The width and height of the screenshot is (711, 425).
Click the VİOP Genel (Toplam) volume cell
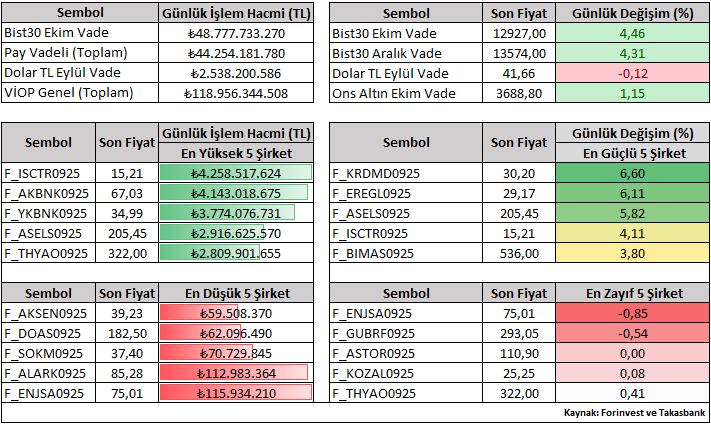pos(236,93)
